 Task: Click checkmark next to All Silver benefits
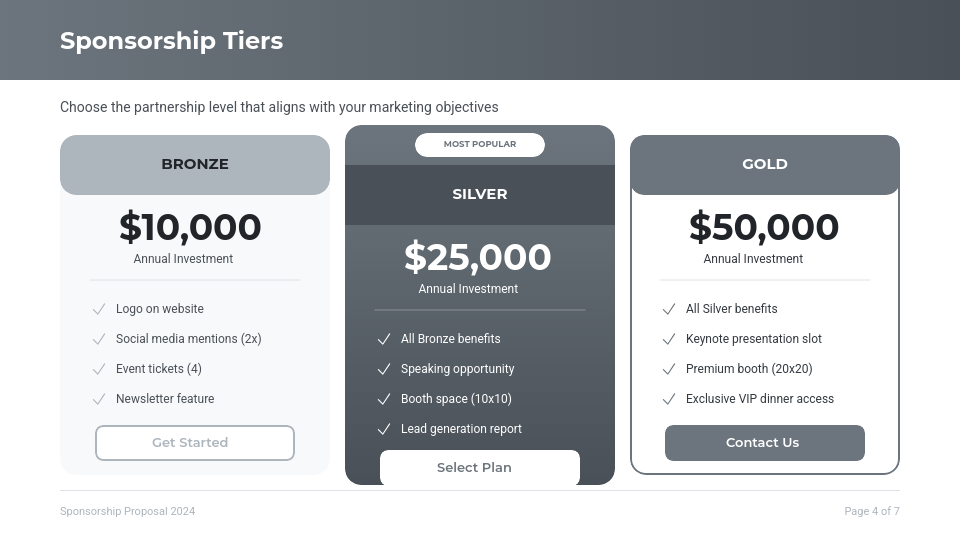[x=669, y=309]
